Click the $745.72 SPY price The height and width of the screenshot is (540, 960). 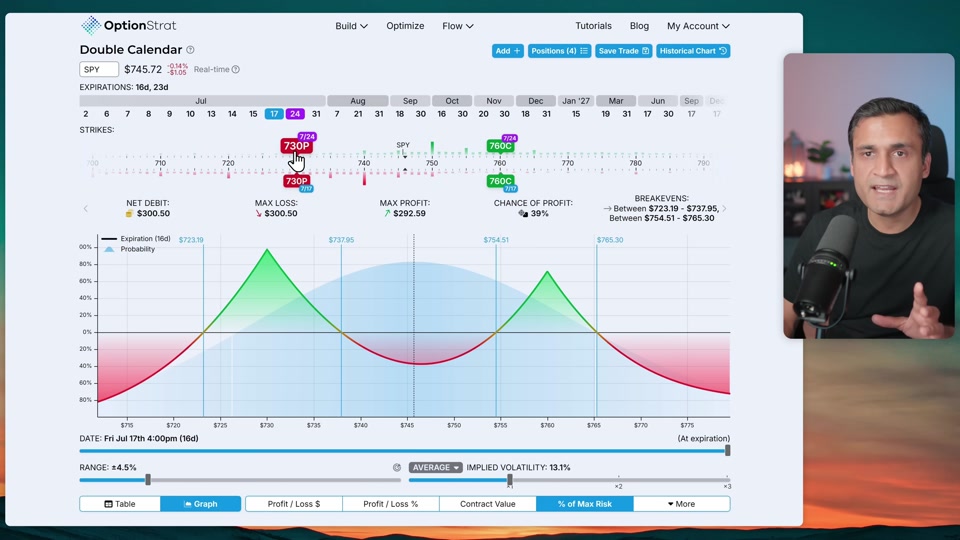[x=143, y=69]
